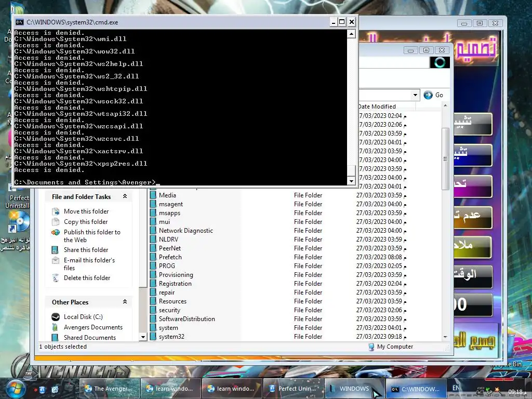This screenshot has width=532, height=399.
Task: Select the Media folder icon
Action: [153, 195]
